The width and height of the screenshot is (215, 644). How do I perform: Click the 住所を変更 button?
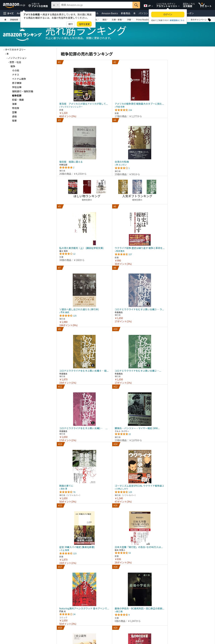[x=84, y=24]
